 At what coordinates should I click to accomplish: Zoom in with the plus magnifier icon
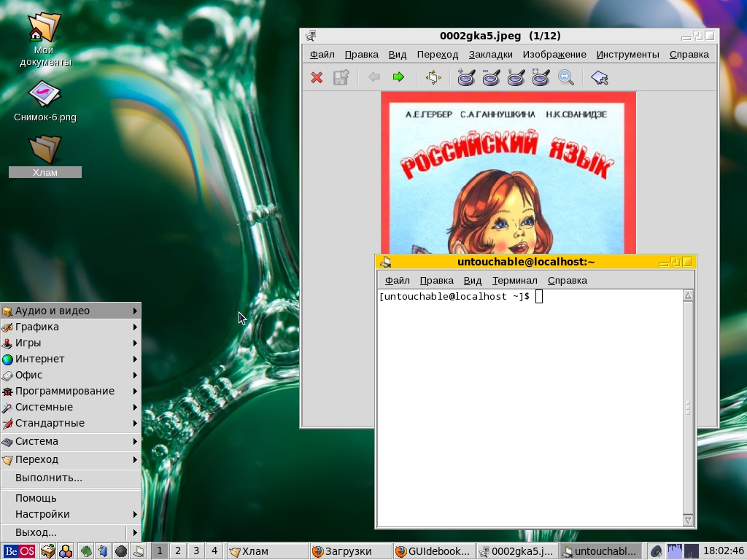[466, 77]
